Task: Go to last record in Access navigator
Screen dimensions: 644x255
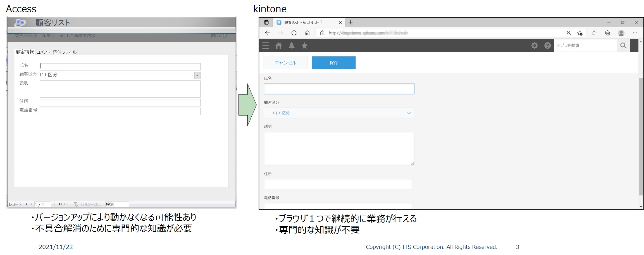Action: point(60,204)
